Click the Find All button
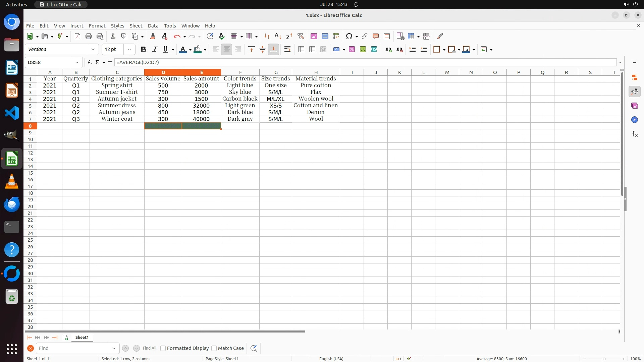Screen dimensions: 644x362 [149, 348]
